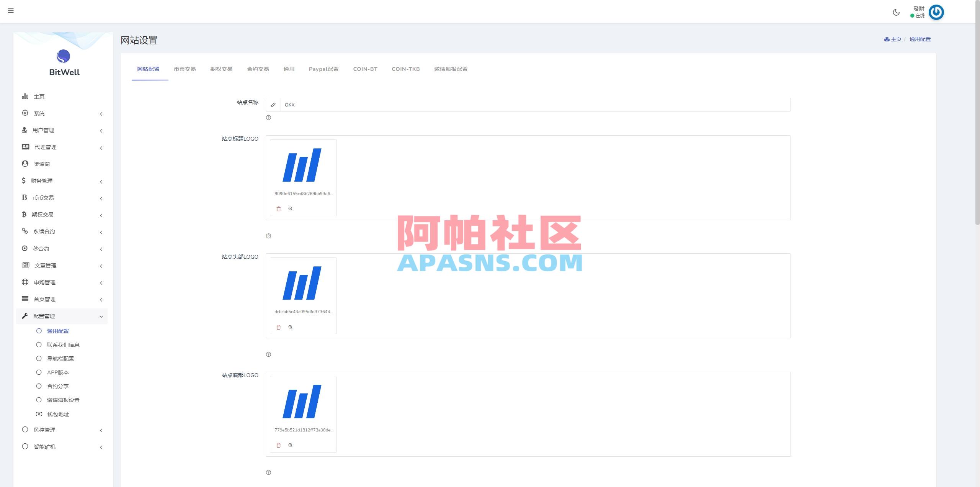Delete the 站点底部LOGO with the trash icon
The width and height of the screenshot is (980, 487).
coord(278,445)
